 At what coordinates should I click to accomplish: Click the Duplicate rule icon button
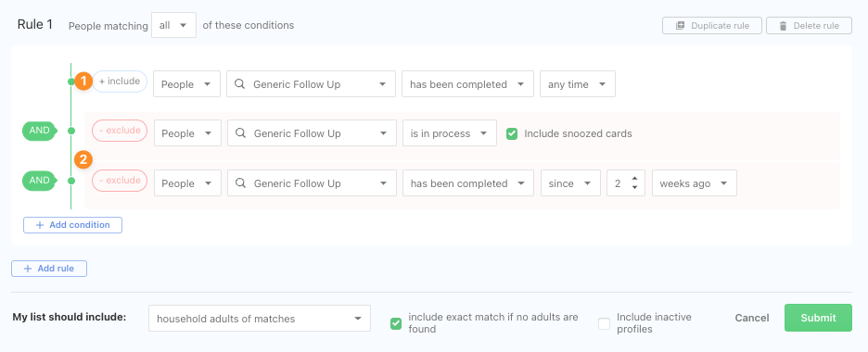pyautogui.click(x=681, y=25)
